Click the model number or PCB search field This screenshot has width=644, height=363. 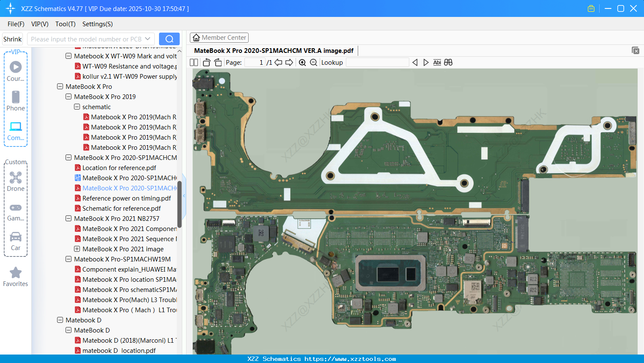[x=86, y=39]
